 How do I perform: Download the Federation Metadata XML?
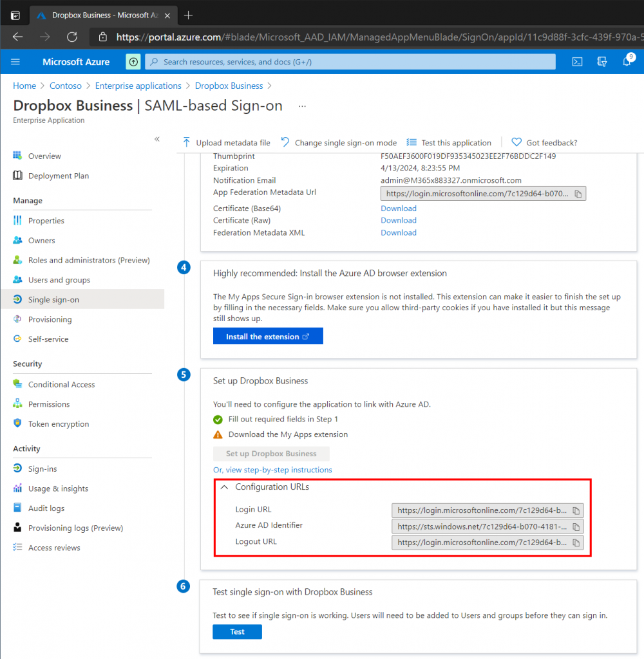coord(399,232)
